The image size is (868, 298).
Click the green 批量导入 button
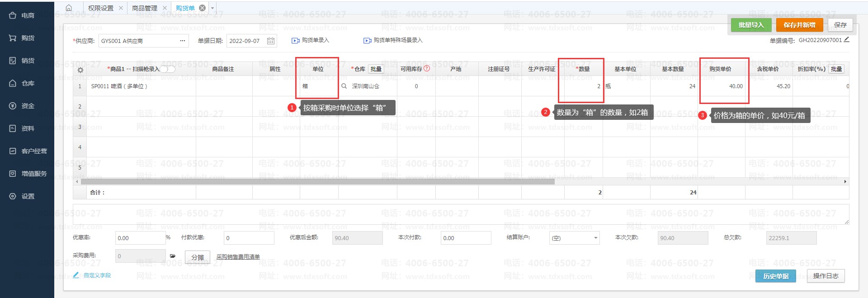click(x=750, y=25)
